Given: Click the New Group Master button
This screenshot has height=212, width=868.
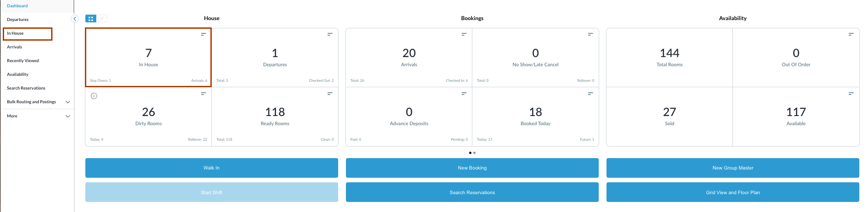Looking at the screenshot, I should point(732,168).
